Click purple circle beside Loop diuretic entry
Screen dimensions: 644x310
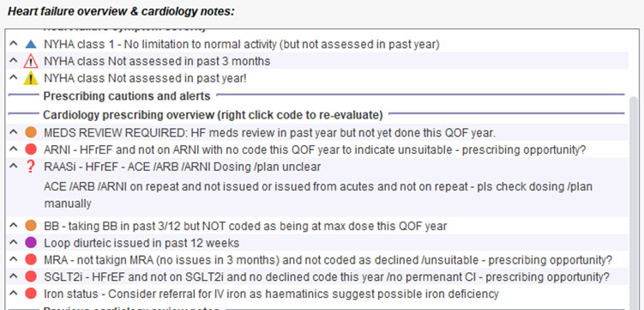click(x=31, y=242)
